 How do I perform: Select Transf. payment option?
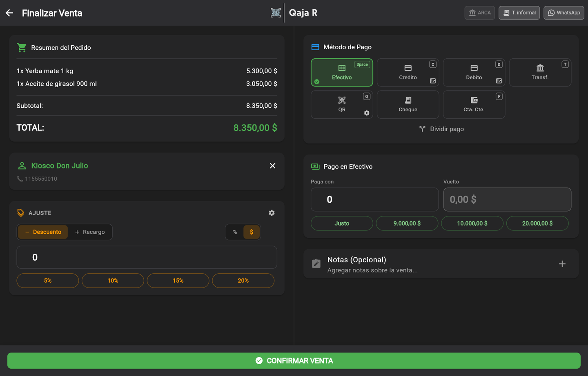click(540, 73)
